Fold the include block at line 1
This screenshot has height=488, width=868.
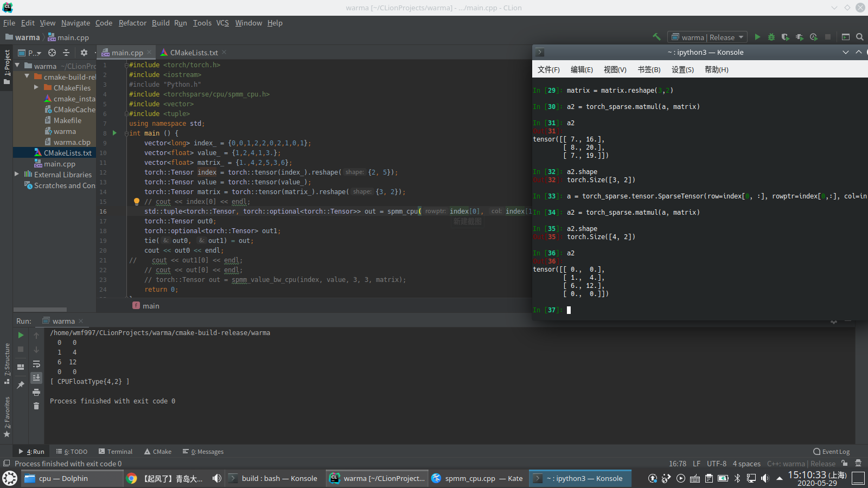126,65
